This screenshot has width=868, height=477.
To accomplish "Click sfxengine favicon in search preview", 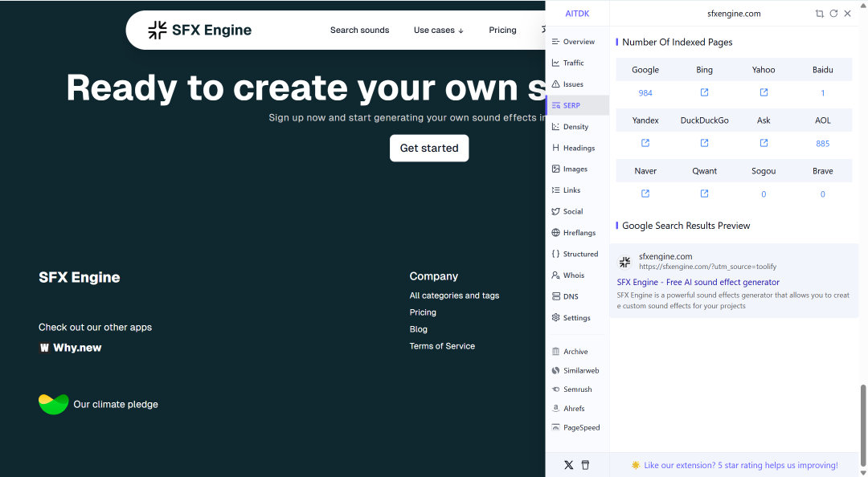I will point(624,262).
